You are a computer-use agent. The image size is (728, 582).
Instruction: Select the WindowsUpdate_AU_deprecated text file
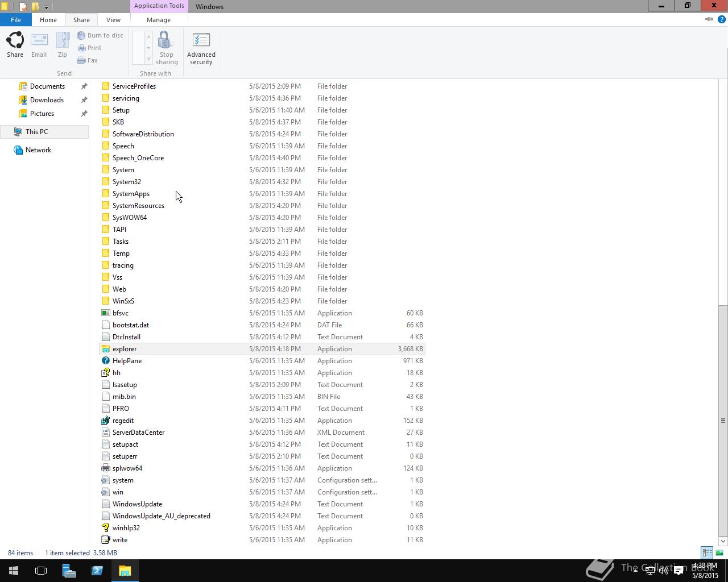pos(262,516)
